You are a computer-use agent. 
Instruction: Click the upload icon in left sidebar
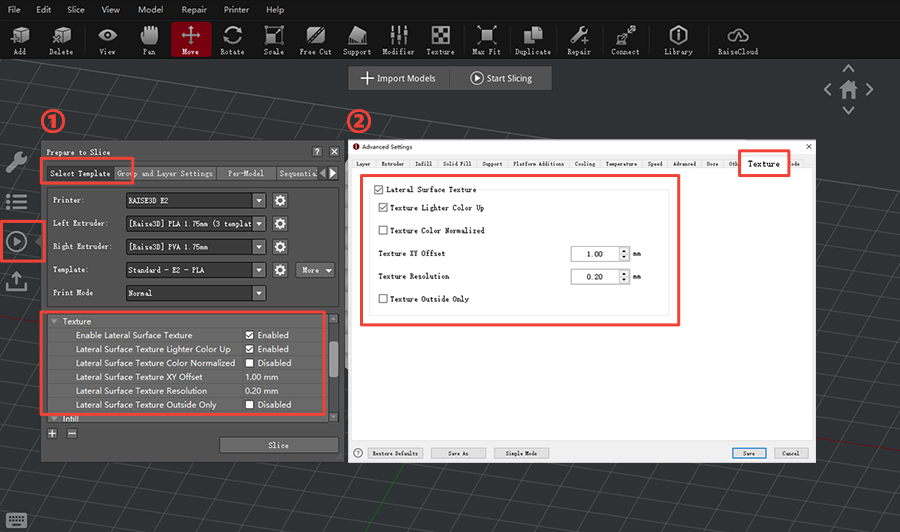coord(17,281)
